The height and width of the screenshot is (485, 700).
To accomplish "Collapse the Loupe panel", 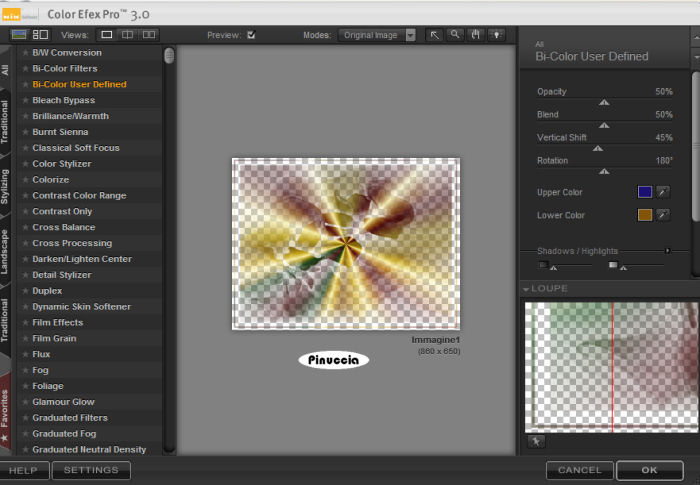I will click(x=527, y=289).
